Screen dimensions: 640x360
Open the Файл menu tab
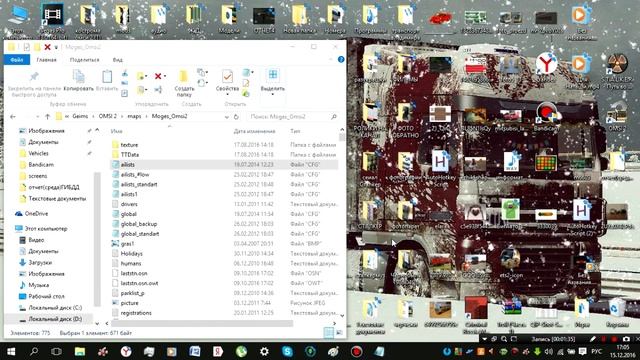point(17,60)
